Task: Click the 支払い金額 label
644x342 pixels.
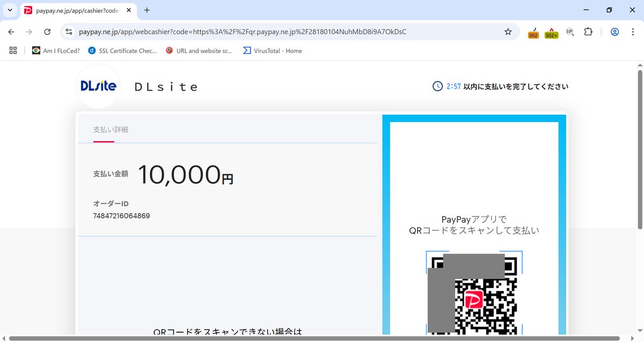Action: click(x=111, y=174)
